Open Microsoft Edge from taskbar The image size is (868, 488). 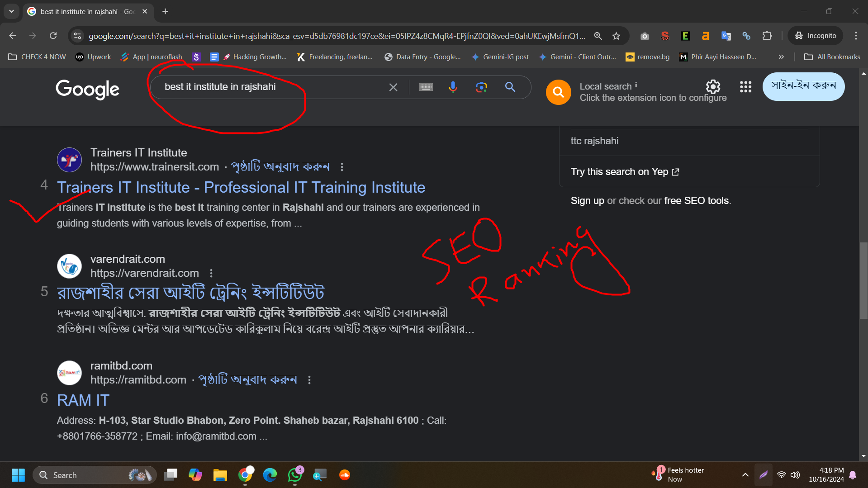270,475
